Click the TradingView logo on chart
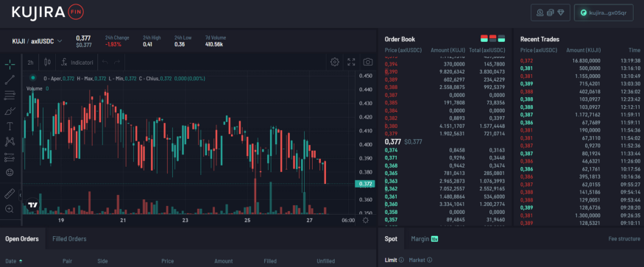Image resolution: width=644 pixels, height=267 pixels. [32, 204]
